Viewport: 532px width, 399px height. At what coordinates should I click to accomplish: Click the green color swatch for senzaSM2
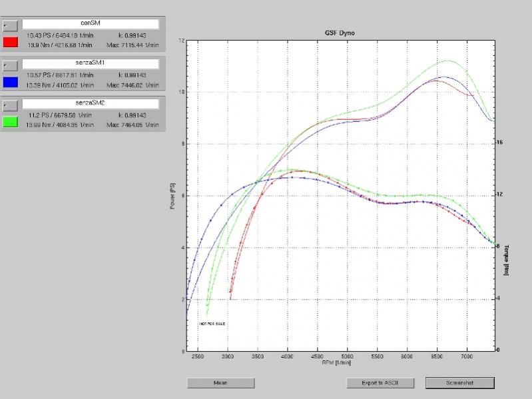[10, 122]
